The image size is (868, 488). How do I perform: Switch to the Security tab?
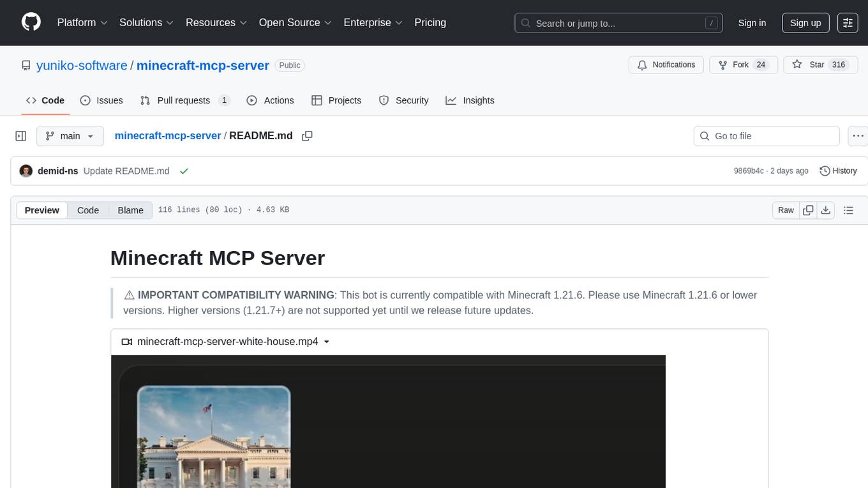coord(403,100)
